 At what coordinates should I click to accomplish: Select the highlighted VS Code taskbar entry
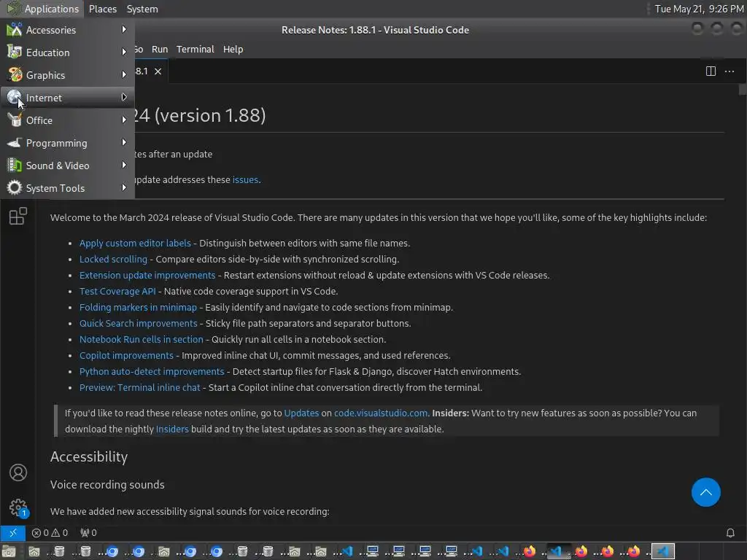click(x=662, y=551)
